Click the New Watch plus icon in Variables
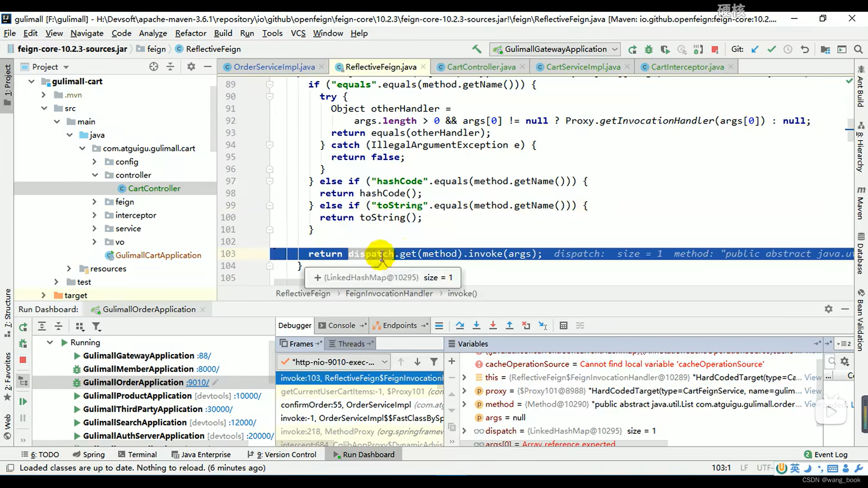Viewport: 868px width, 488px height. click(451, 361)
